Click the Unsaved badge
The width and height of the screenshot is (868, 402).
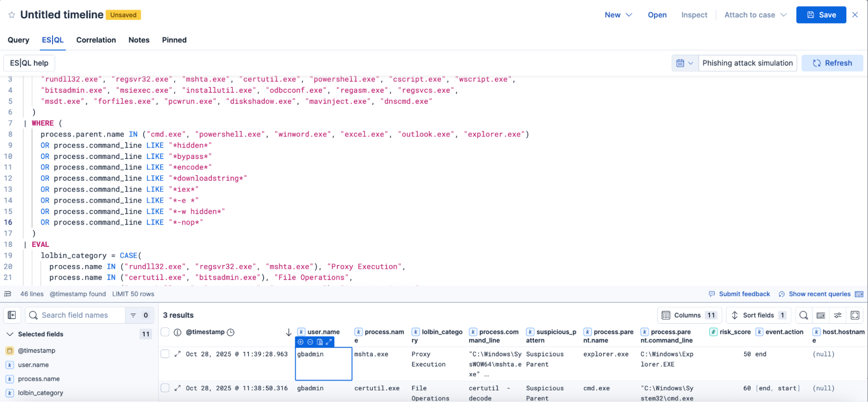click(123, 15)
